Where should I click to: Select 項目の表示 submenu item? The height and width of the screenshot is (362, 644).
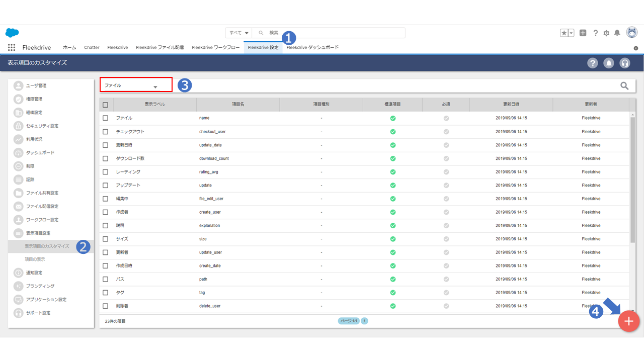(x=35, y=259)
